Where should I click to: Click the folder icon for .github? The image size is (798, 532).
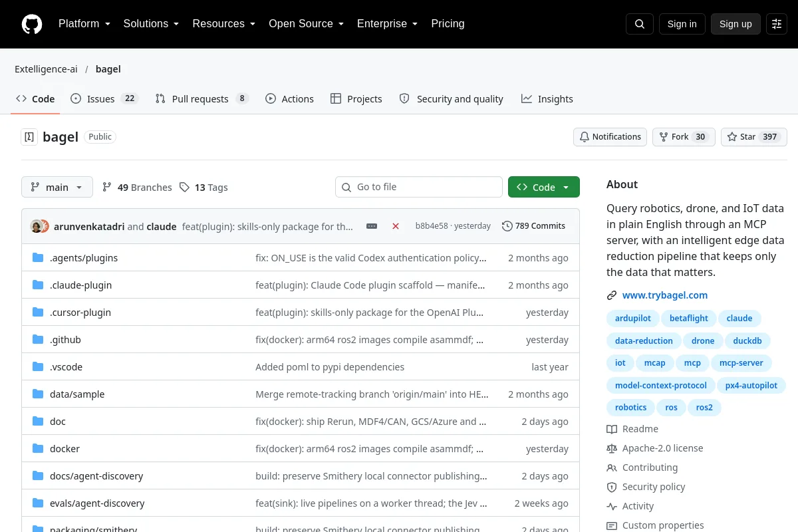pyautogui.click(x=38, y=340)
